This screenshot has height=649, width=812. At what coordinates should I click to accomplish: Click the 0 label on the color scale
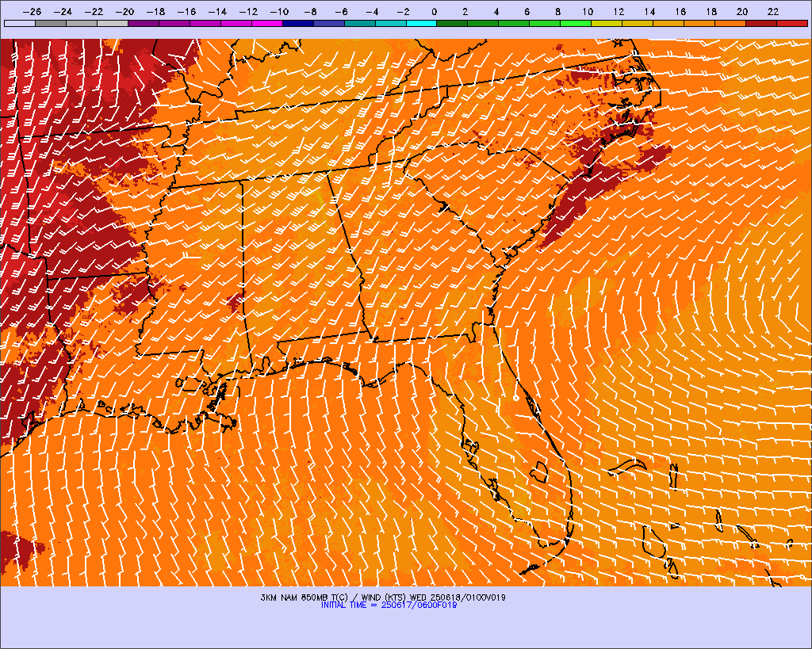(434, 11)
